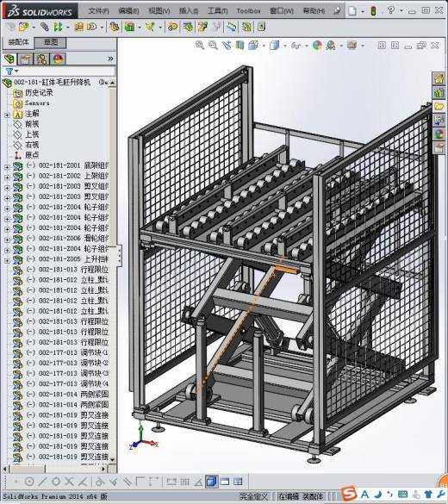
Task: Toggle Sogou IME Chinese/English mode A
Action: [364, 494]
